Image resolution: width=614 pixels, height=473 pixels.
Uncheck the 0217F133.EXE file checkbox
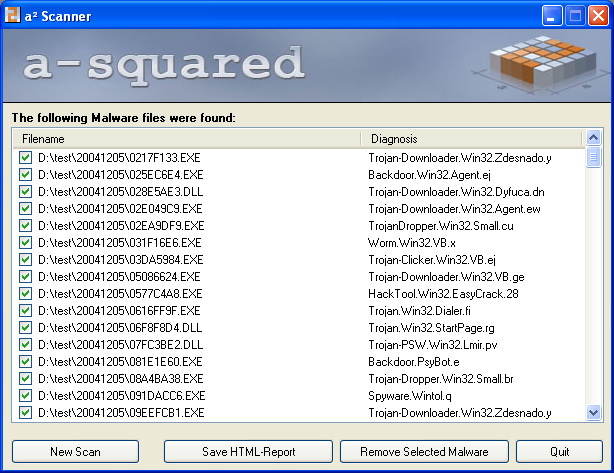25,158
